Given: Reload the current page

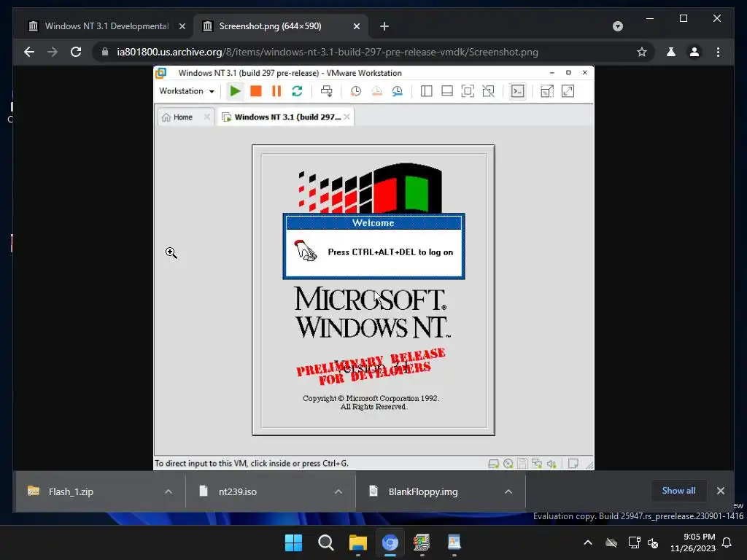Looking at the screenshot, I should coord(76,52).
